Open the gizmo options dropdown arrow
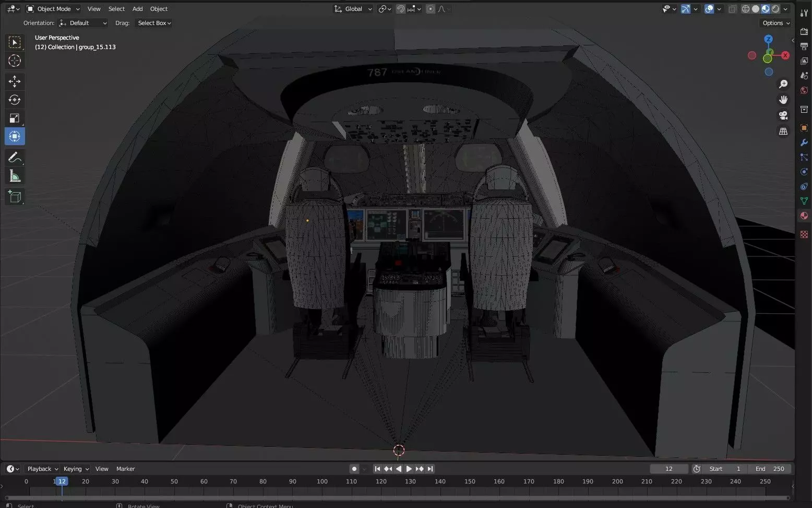 (x=696, y=9)
